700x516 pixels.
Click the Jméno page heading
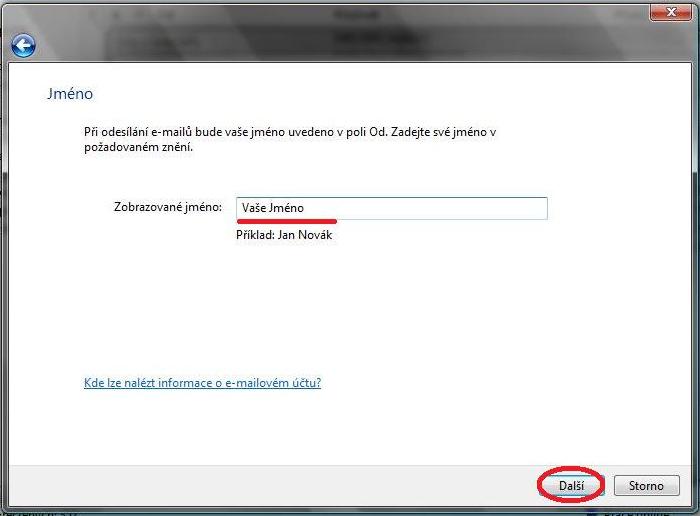[x=70, y=94]
